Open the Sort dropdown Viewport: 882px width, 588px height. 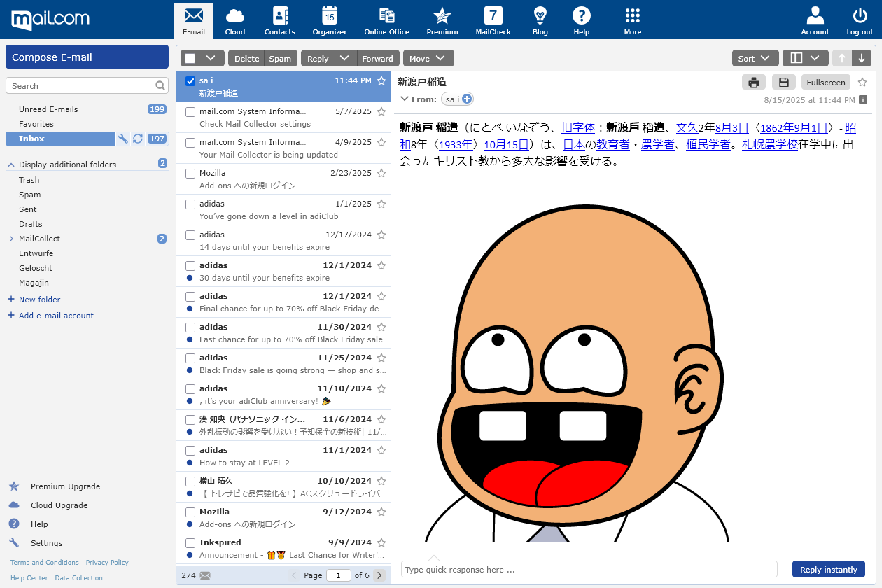pos(755,59)
